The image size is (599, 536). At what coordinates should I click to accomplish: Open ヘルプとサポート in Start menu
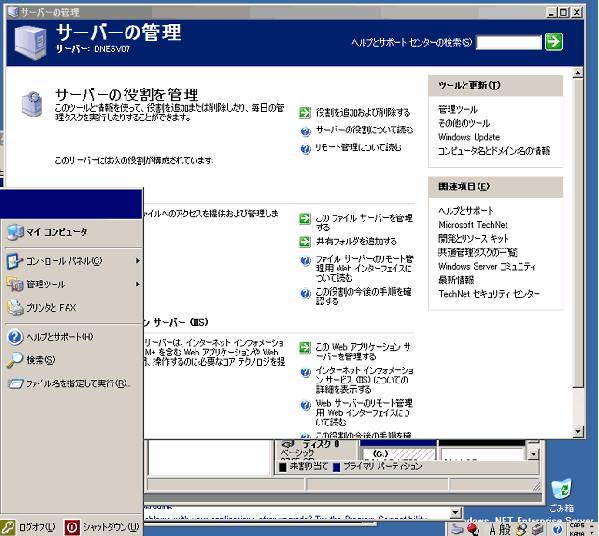click(x=72, y=337)
